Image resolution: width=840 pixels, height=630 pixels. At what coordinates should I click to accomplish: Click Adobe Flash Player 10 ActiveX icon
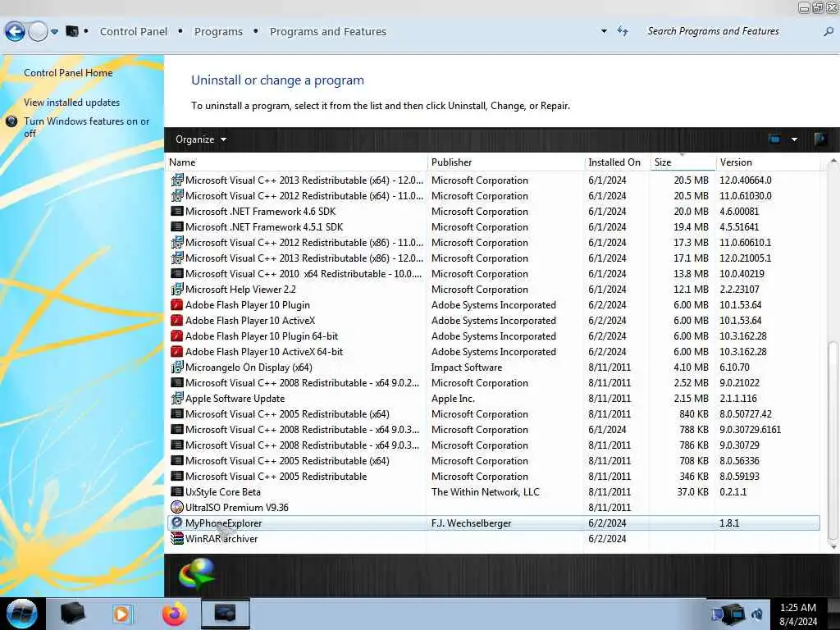(x=177, y=321)
